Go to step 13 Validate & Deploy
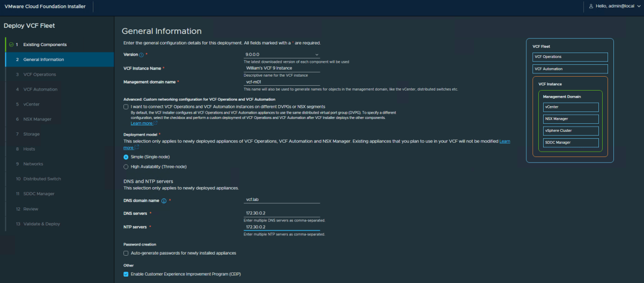Image resolution: width=644 pixels, height=283 pixels. tap(60, 224)
